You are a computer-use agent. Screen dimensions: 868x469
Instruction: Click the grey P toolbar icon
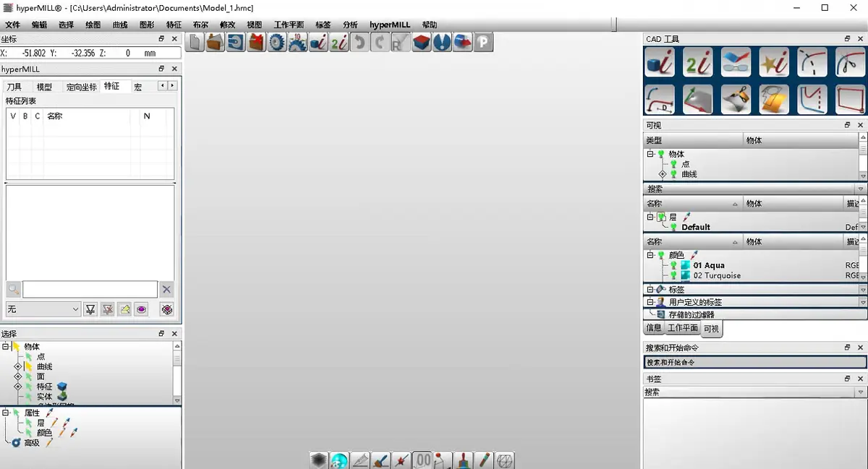483,42
